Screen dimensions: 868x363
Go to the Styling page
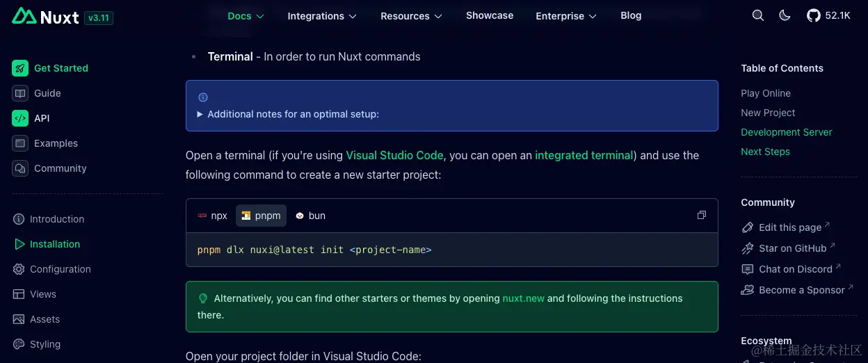pyautogui.click(x=45, y=344)
